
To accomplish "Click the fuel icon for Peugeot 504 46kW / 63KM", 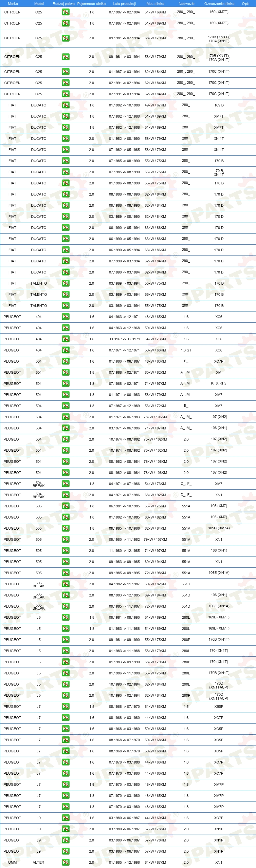I will (x=66, y=361).
